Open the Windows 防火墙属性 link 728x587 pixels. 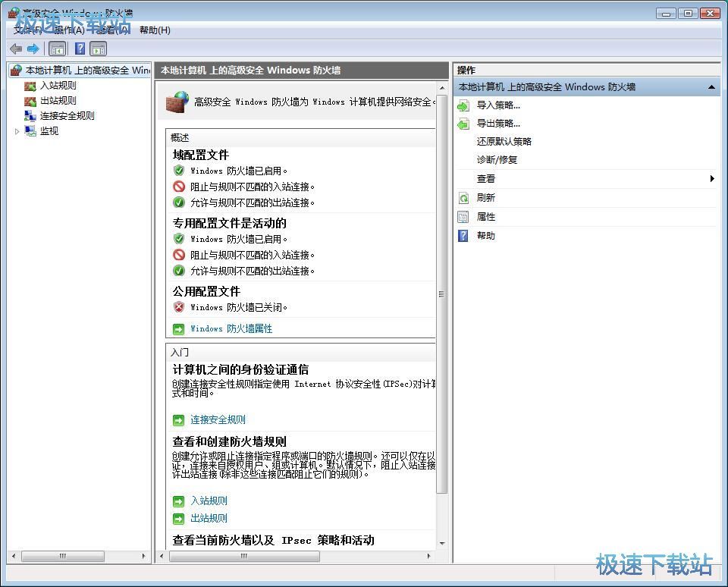coord(231,329)
